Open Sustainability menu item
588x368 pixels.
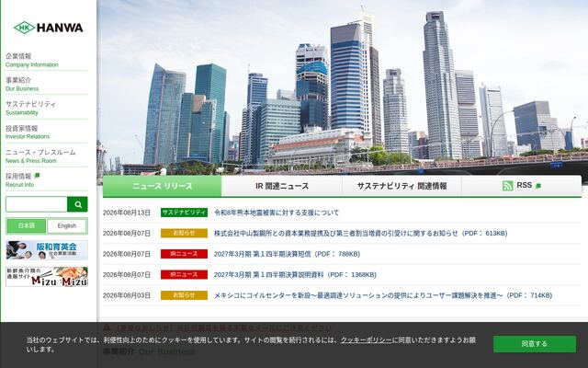pos(47,109)
